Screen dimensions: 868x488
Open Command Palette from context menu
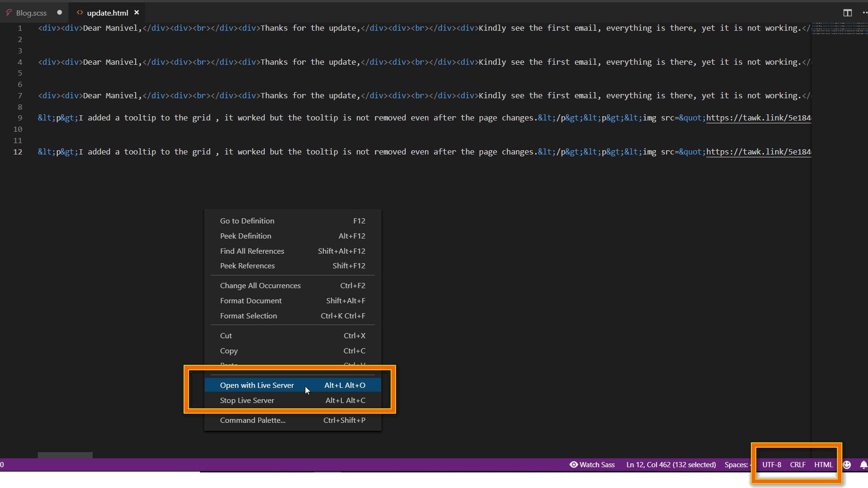(252, 420)
